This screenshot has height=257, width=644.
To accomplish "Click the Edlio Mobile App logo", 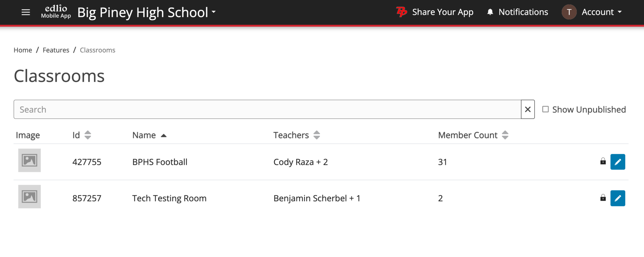I will pyautogui.click(x=56, y=12).
